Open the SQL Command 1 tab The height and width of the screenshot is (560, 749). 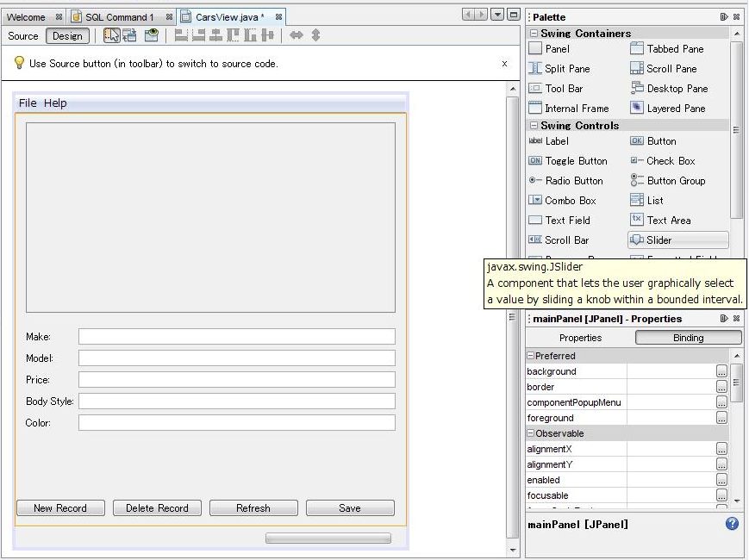click(x=119, y=17)
